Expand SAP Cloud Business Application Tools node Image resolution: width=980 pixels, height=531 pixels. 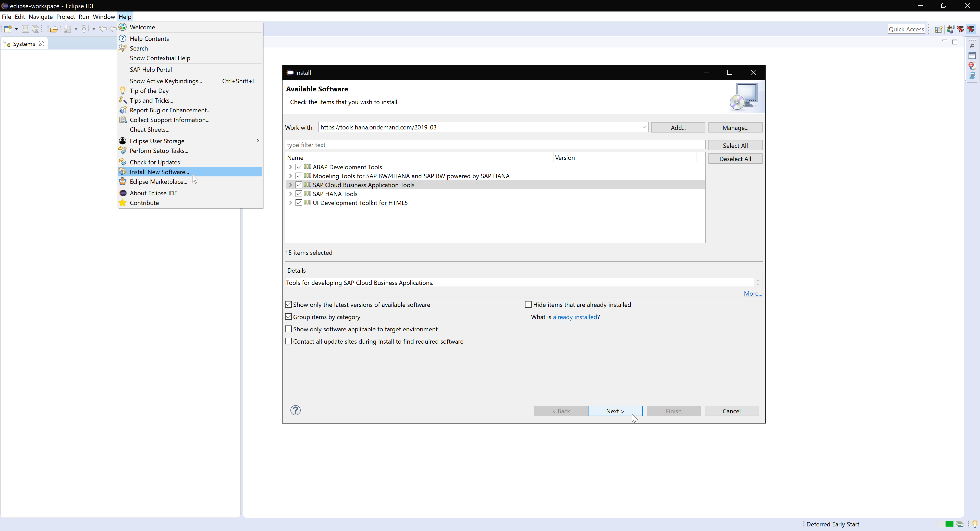point(291,185)
